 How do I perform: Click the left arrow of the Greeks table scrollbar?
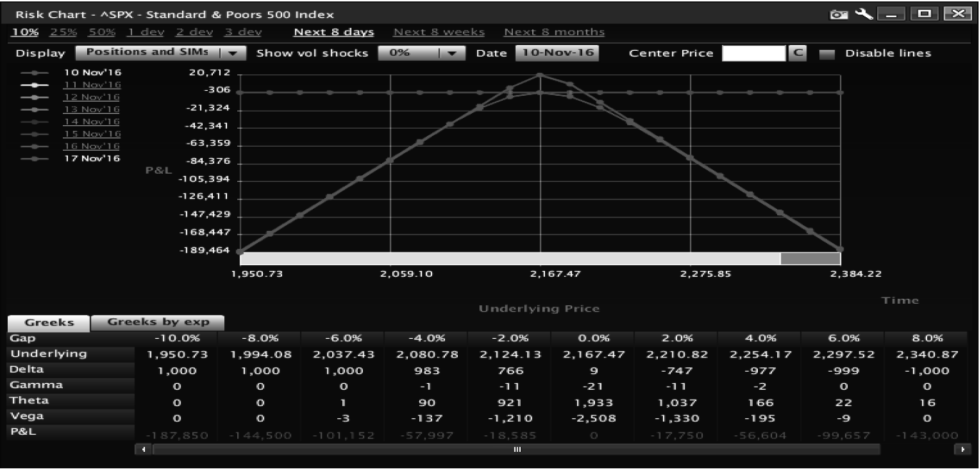pyautogui.click(x=143, y=450)
